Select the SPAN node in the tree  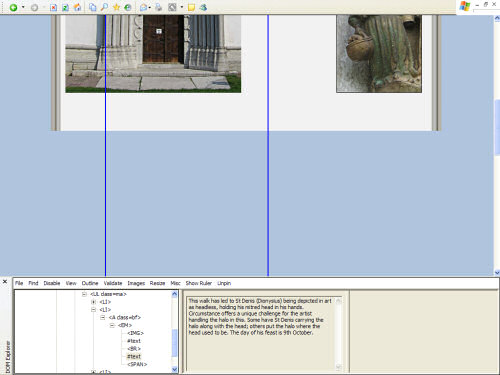point(137,364)
